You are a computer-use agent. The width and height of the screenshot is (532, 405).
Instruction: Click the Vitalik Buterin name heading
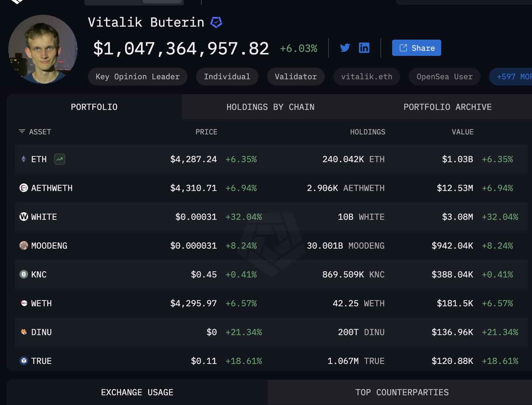pyautogui.click(x=146, y=22)
